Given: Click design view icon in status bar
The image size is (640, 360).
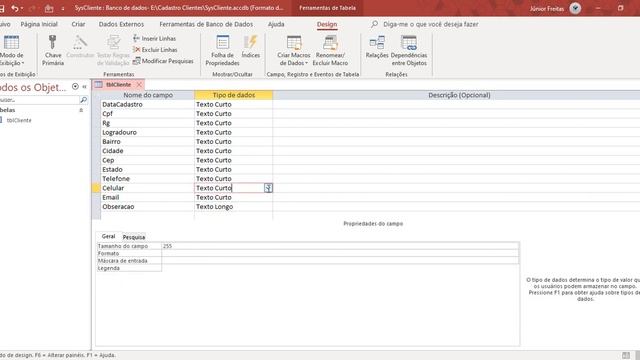Looking at the screenshot, I should [x=626, y=356].
